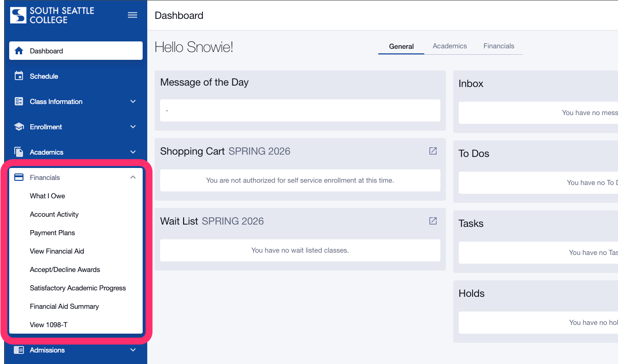Click the Academics document icon in the sidebar
618x364 pixels.
tap(19, 152)
